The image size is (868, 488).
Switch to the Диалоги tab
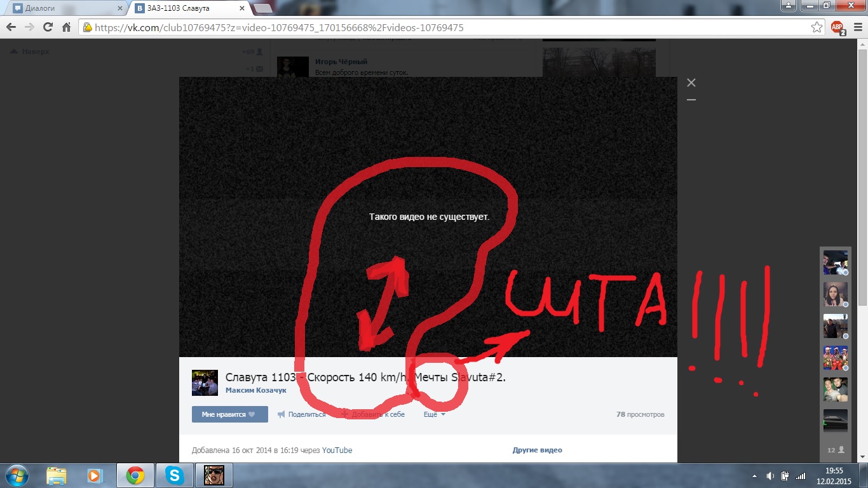(67, 8)
